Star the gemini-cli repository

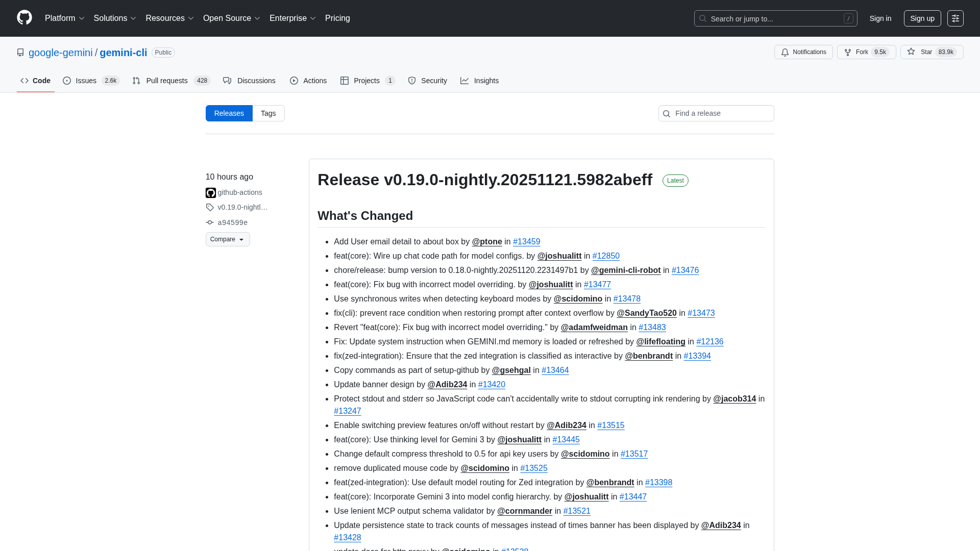[931, 52]
